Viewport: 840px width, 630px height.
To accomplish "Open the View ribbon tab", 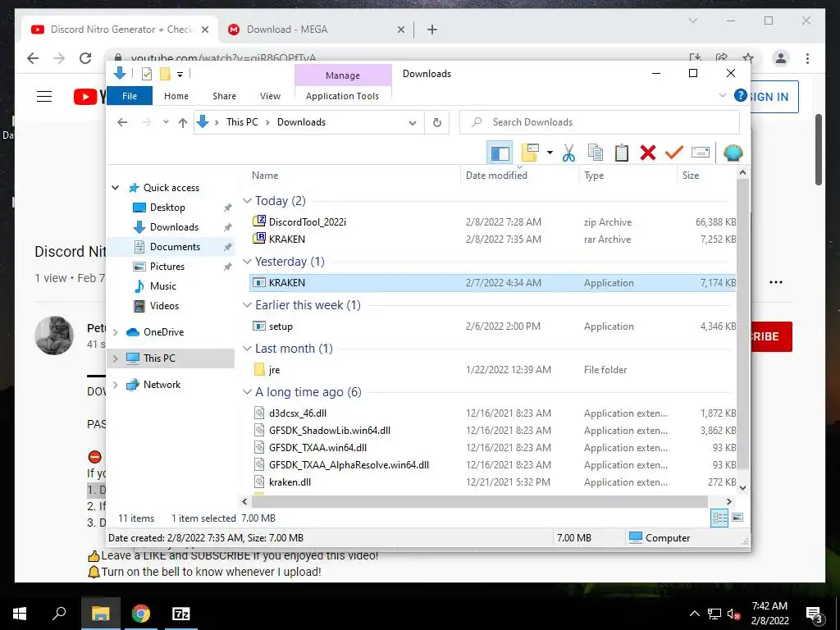I will click(270, 96).
